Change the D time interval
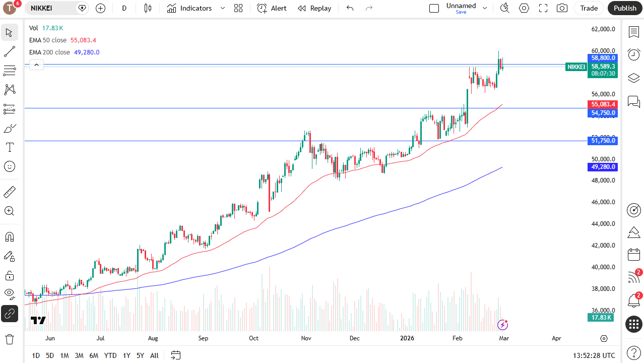This screenshot has width=644, height=363. coord(124,8)
